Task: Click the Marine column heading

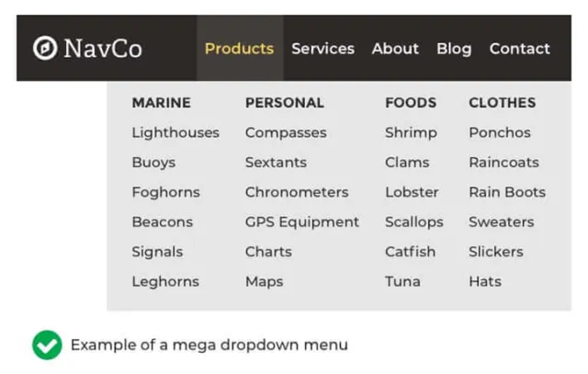Action: 161,103
